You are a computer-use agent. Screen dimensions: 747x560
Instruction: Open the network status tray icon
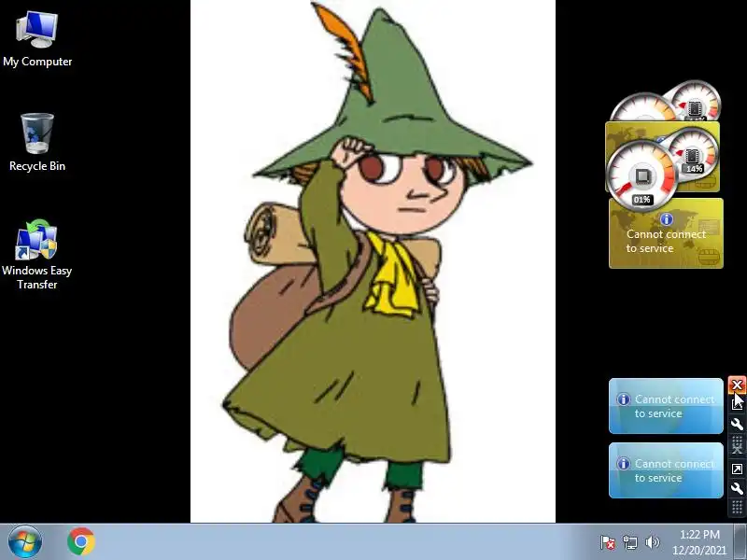click(x=629, y=542)
